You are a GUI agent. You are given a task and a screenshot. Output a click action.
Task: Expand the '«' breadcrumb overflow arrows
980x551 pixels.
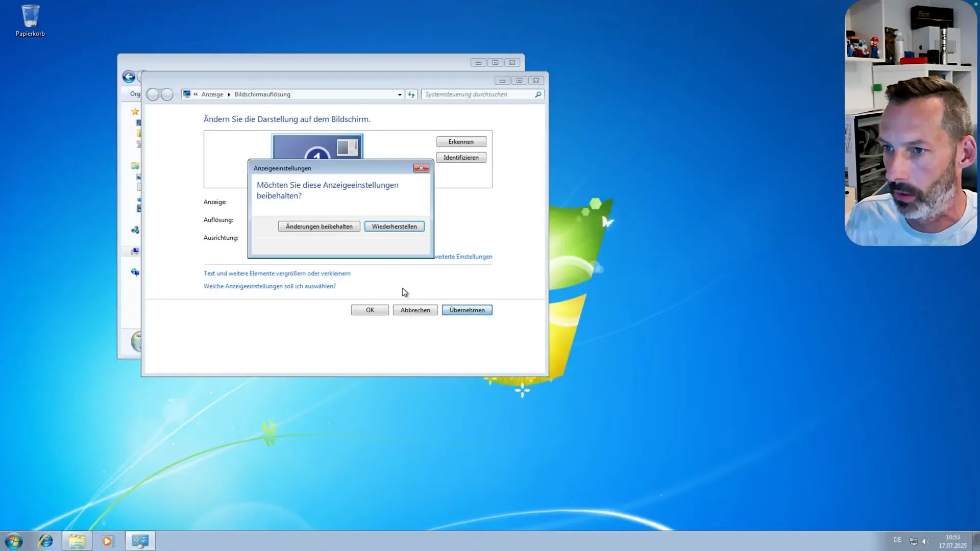(195, 94)
